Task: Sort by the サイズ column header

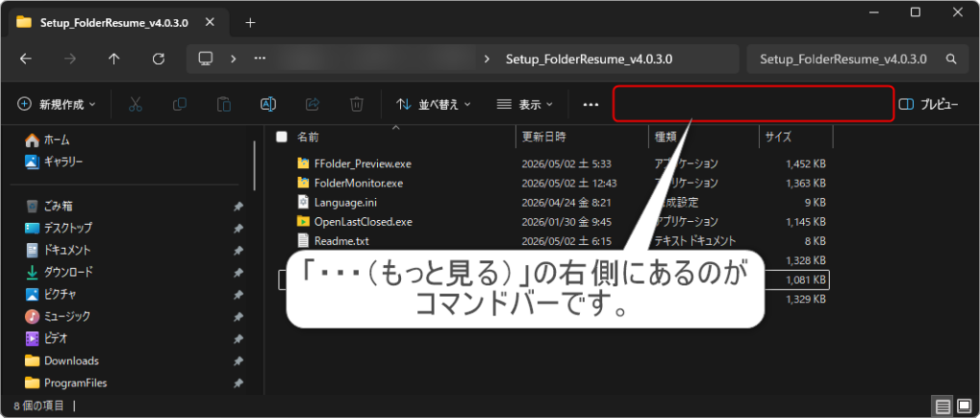Action: click(x=778, y=137)
